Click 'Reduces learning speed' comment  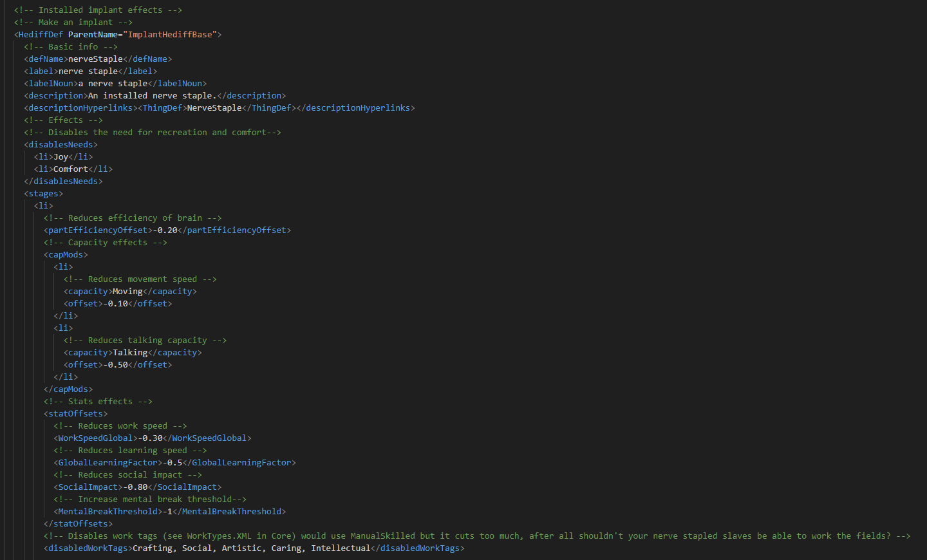point(130,451)
